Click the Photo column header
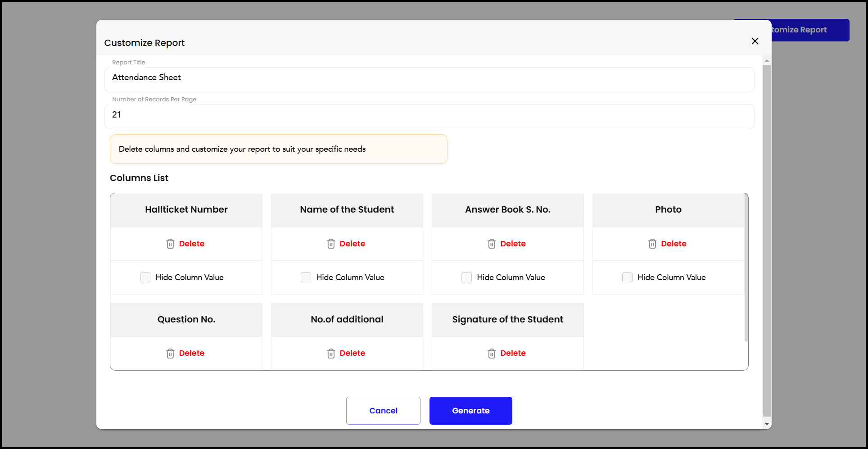 pyautogui.click(x=669, y=210)
